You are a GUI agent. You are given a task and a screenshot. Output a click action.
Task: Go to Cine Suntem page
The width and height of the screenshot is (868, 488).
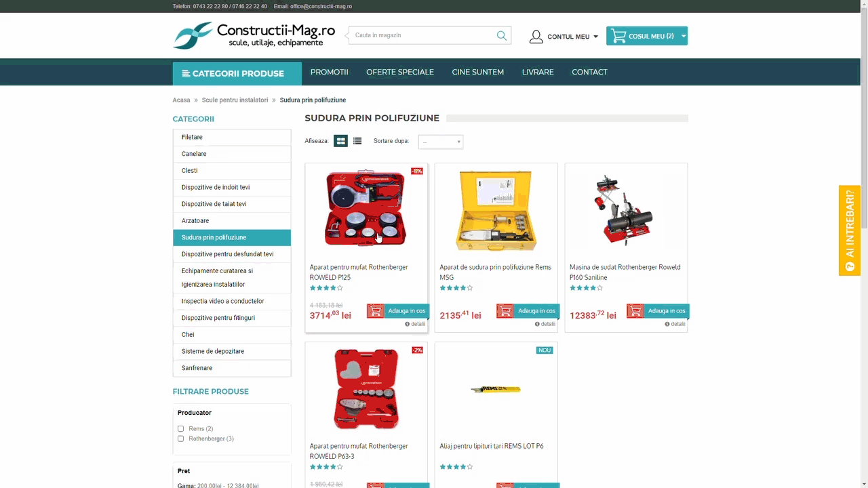point(477,72)
